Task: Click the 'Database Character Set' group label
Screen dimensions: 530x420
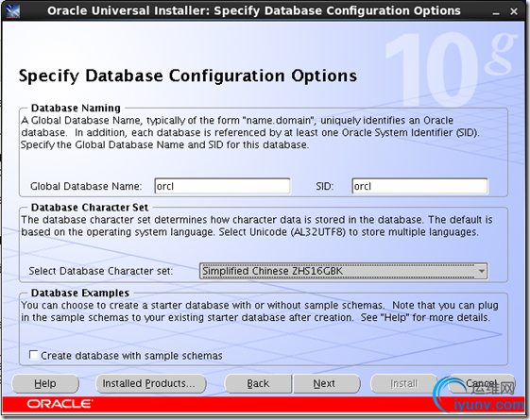Action: [x=90, y=208]
